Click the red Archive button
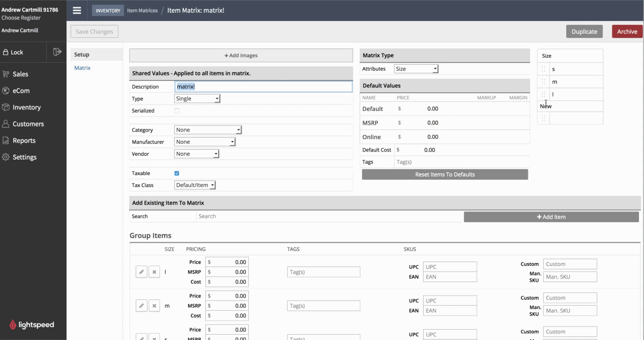 627,32
